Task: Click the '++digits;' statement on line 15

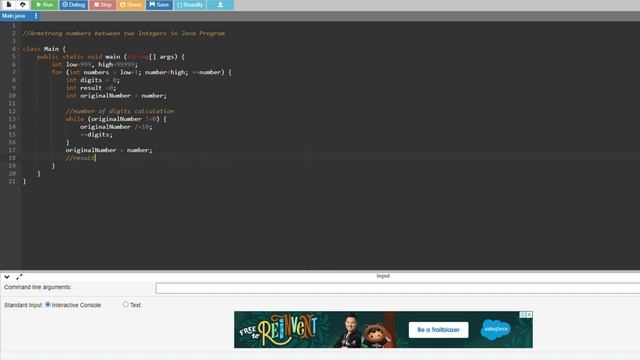Action: 96,135
